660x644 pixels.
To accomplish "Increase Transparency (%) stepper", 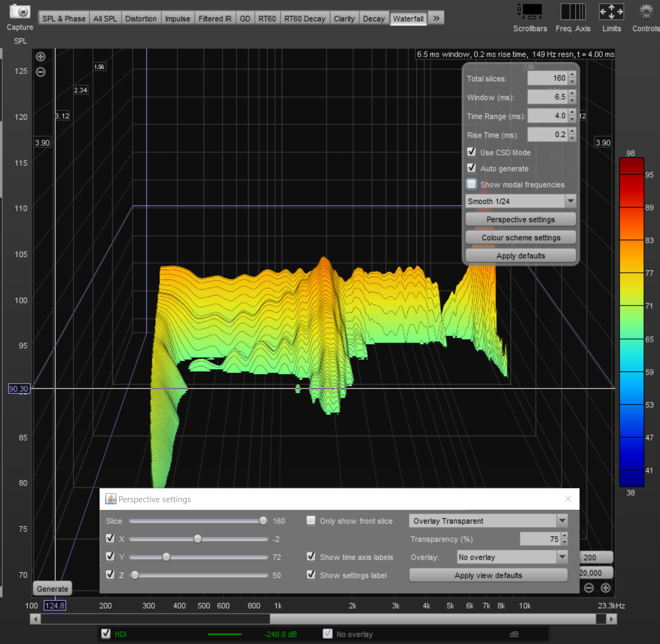I will tap(564, 536).
